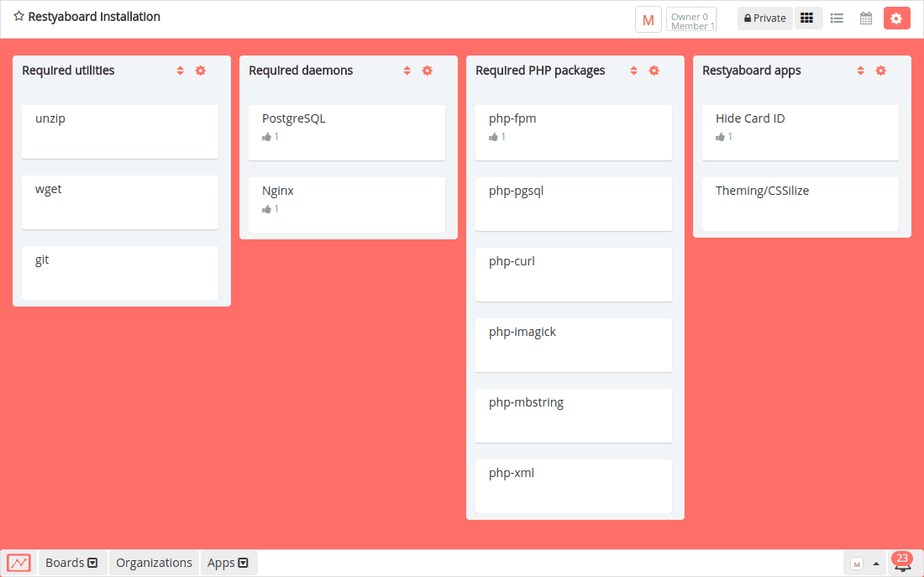This screenshot has height=577, width=924.
Task: Open the php-imagick card
Action: [x=574, y=345]
